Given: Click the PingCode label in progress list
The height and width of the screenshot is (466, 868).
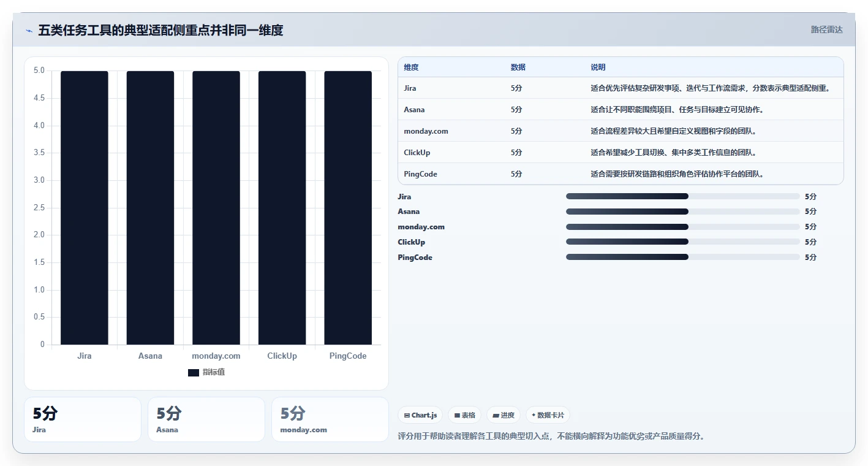Looking at the screenshot, I should (415, 258).
